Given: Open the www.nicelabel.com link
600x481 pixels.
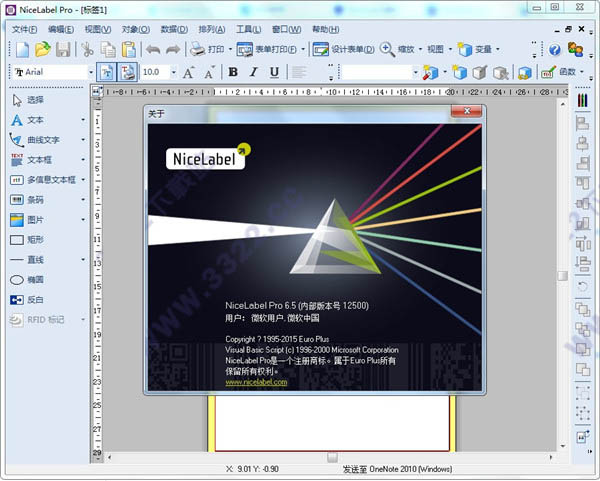Looking at the screenshot, I should (256, 382).
